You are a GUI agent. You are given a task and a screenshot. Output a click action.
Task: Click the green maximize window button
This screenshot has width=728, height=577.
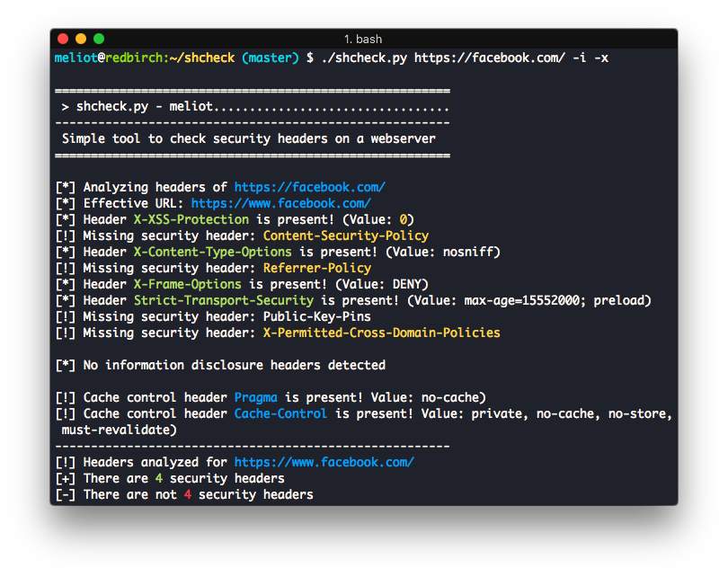pyautogui.click(x=99, y=39)
